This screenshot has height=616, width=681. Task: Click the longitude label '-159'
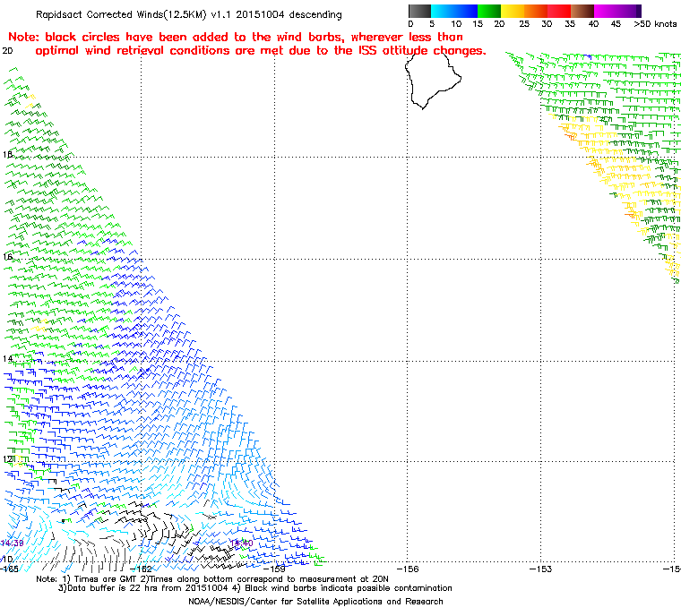(274, 569)
